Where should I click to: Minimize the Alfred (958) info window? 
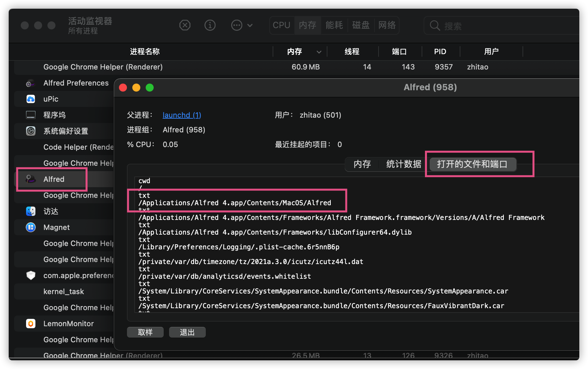(136, 88)
